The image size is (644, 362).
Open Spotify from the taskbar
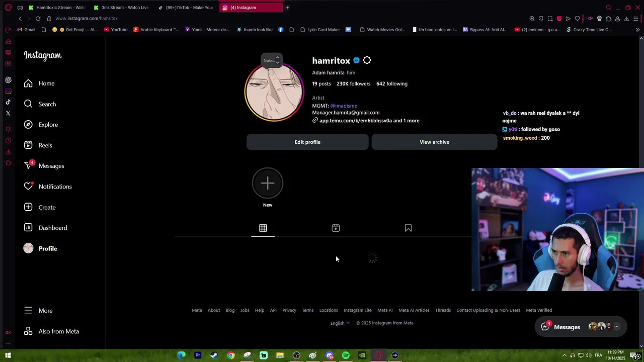coord(346,355)
